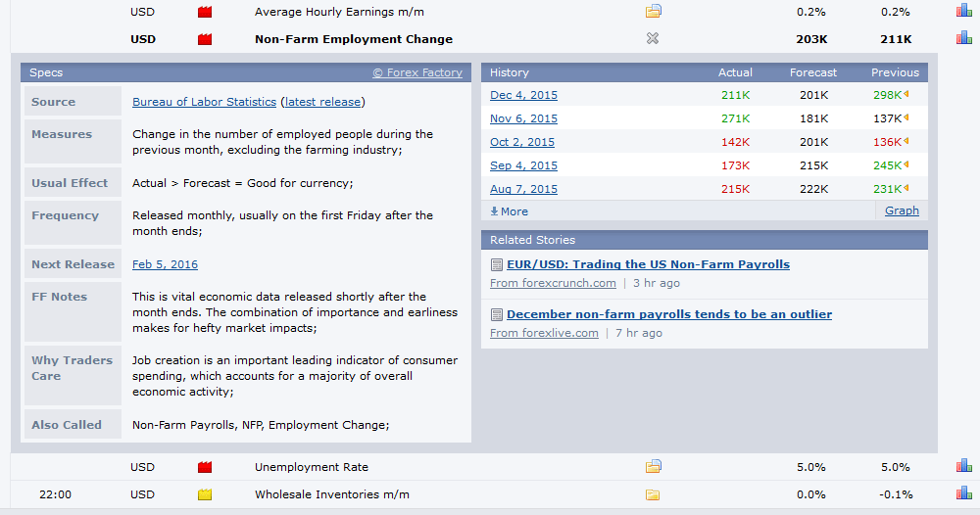Image resolution: width=980 pixels, height=515 pixels.
Task: Open the Average Hourly Earnings detail folder icon
Action: point(654,12)
